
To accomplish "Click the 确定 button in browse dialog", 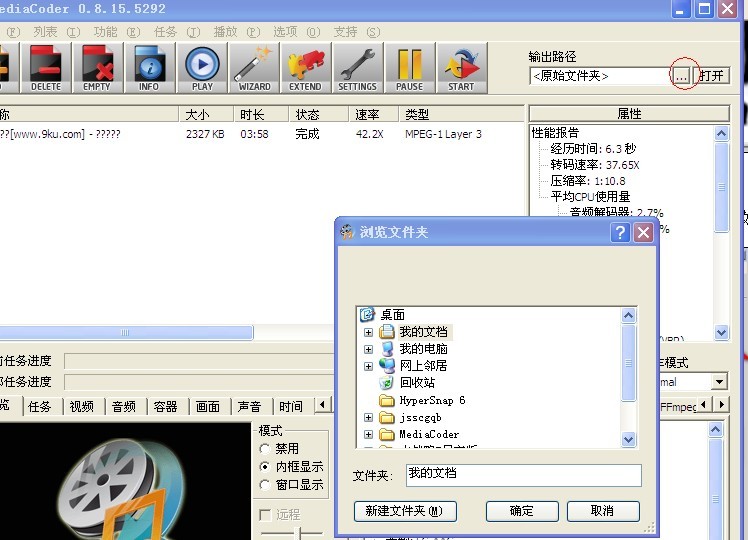I will tap(522, 511).
